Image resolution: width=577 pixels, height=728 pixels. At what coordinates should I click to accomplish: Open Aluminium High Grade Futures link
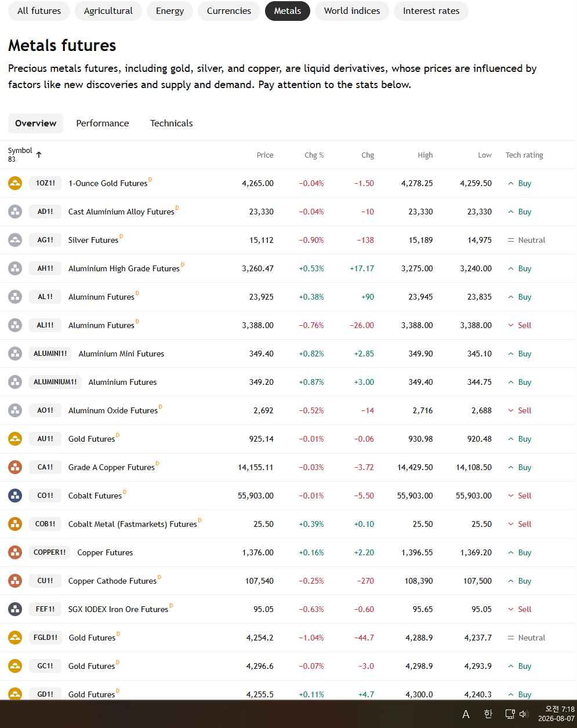[124, 268]
